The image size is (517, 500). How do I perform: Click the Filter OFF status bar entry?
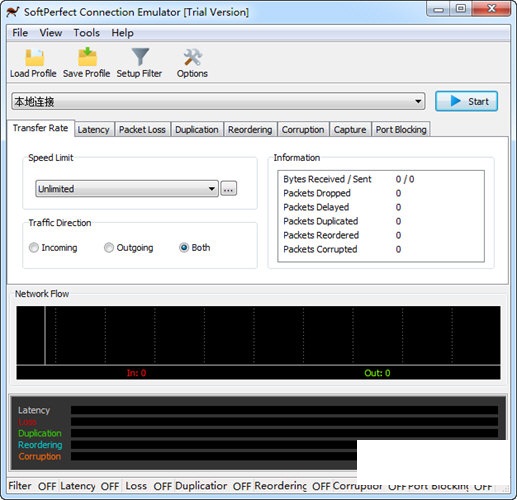point(32,486)
